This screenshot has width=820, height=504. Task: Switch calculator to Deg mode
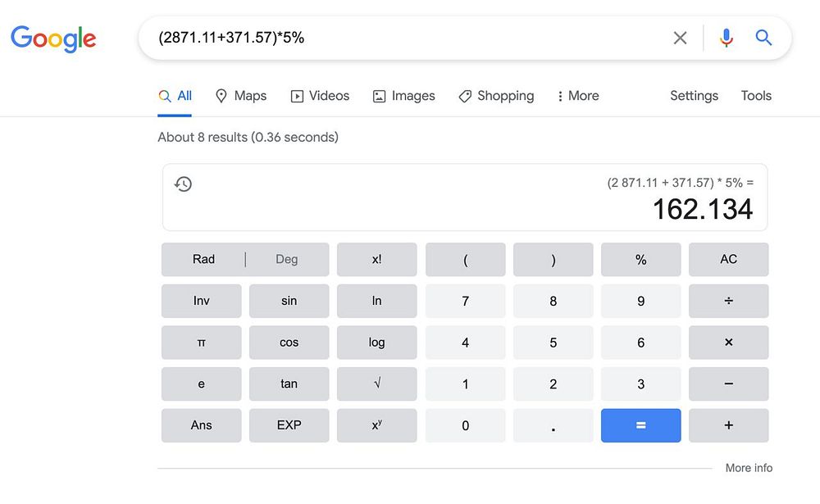click(x=287, y=259)
